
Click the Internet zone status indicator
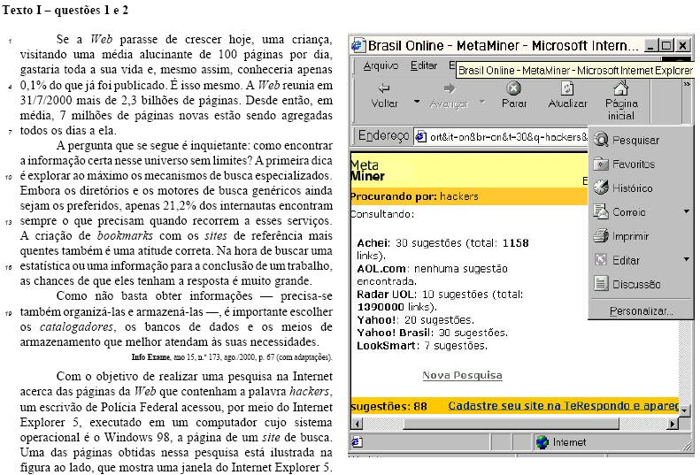click(x=560, y=441)
